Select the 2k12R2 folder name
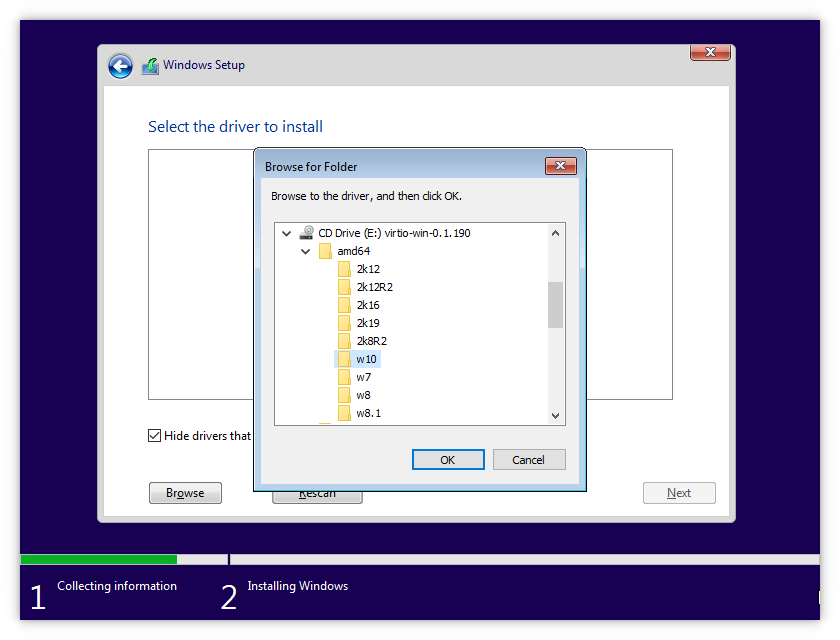Image resolution: width=840 pixels, height=640 pixels. [374, 287]
